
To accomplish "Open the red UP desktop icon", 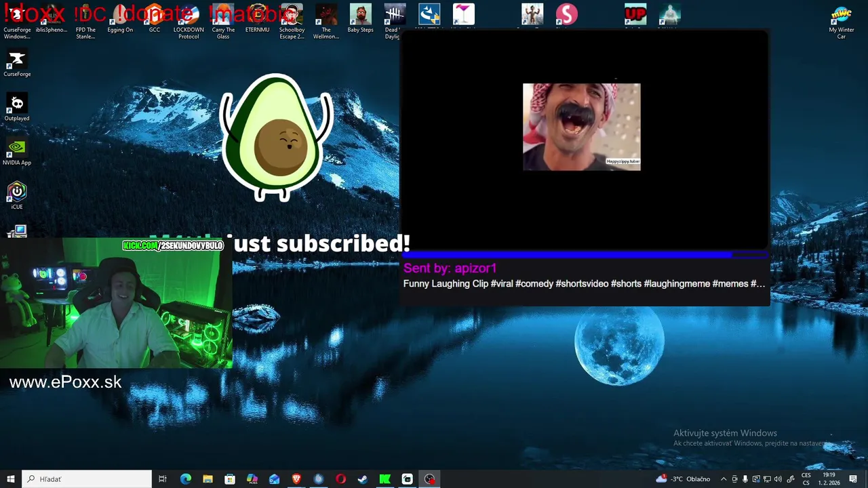I will [x=635, y=14].
